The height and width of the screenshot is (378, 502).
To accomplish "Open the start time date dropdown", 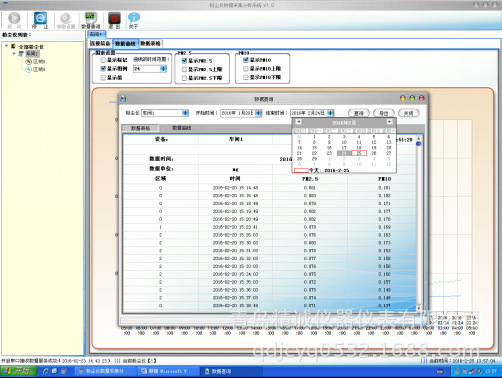I will [258, 113].
